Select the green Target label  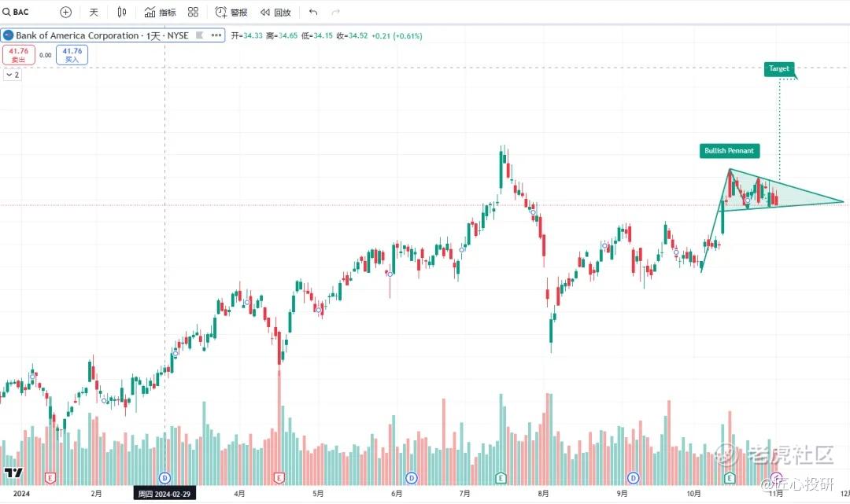tap(779, 68)
